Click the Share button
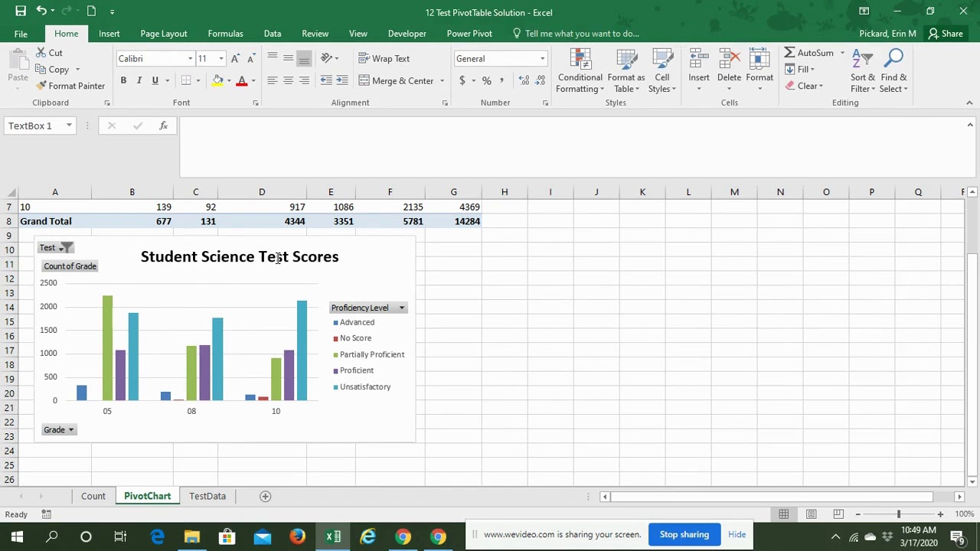Viewport: 980px width, 551px height. point(946,34)
